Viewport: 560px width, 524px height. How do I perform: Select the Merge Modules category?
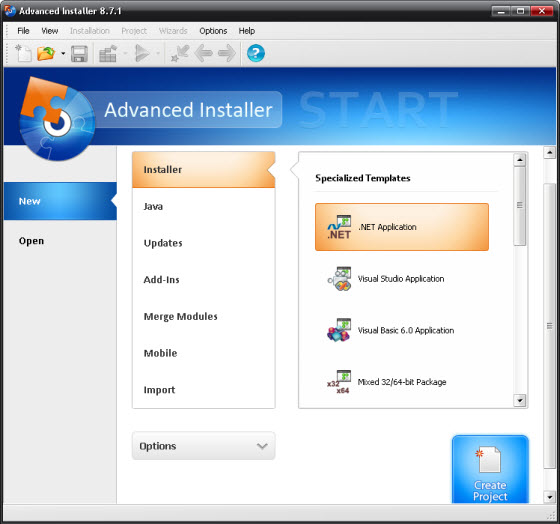(x=204, y=316)
